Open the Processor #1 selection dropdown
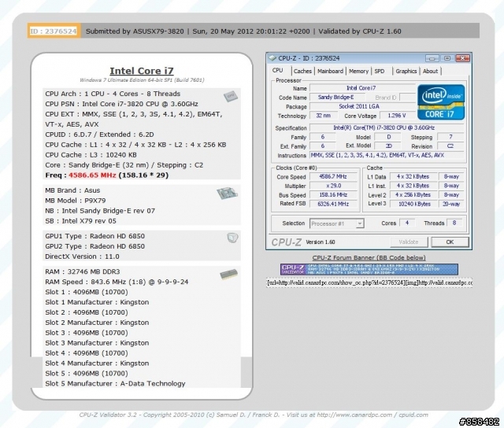This screenshot has width=504, height=428. pyautogui.click(x=337, y=223)
